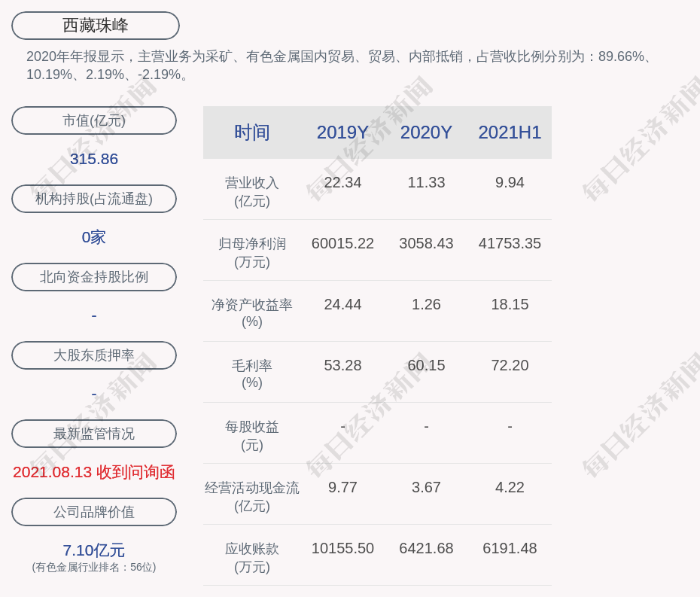Click the 大股东质押率 label pill
This screenshot has height=597, width=700.
(94, 355)
